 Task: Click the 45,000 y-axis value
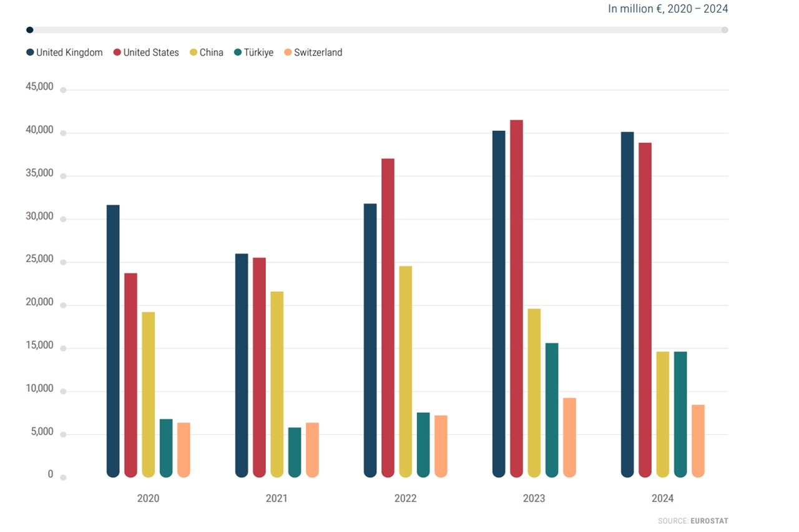pyautogui.click(x=40, y=87)
